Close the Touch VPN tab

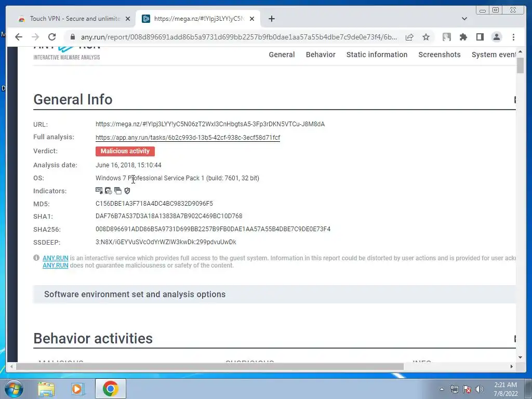click(128, 19)
